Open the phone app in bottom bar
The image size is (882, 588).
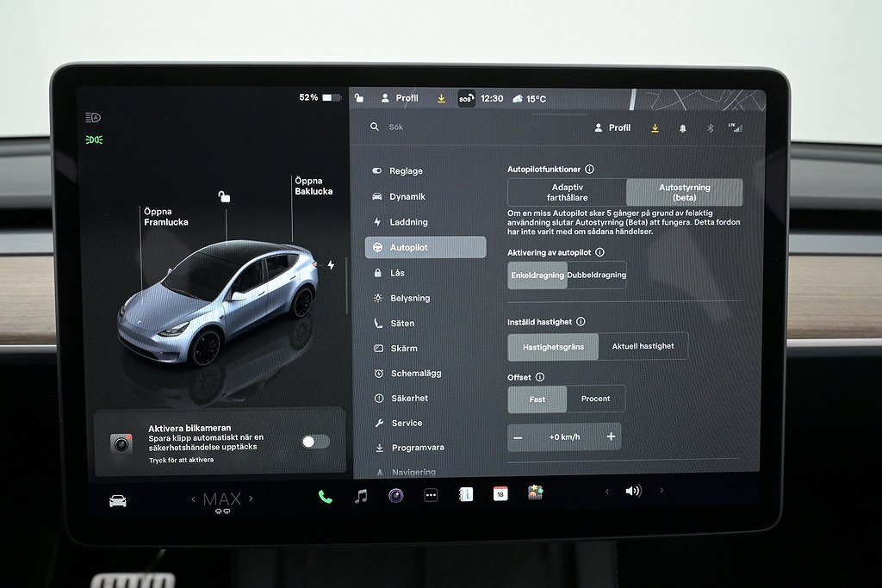pyautogui.click(x=325, y=497)
